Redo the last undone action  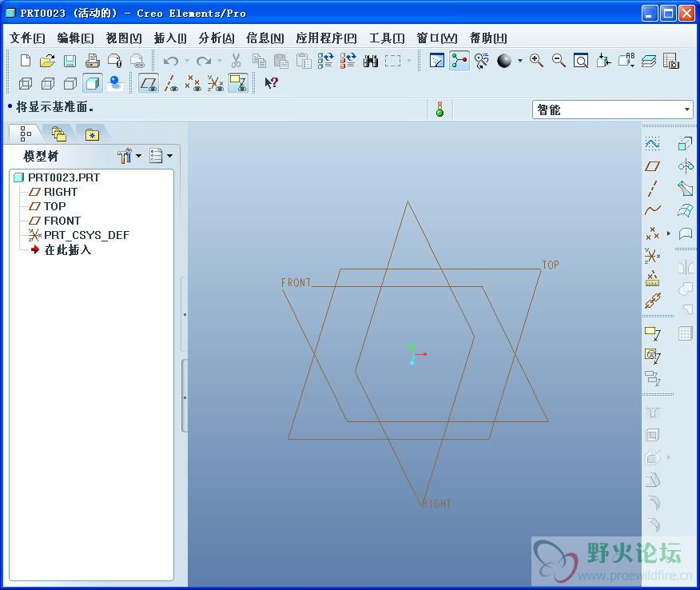pos(204,61)
